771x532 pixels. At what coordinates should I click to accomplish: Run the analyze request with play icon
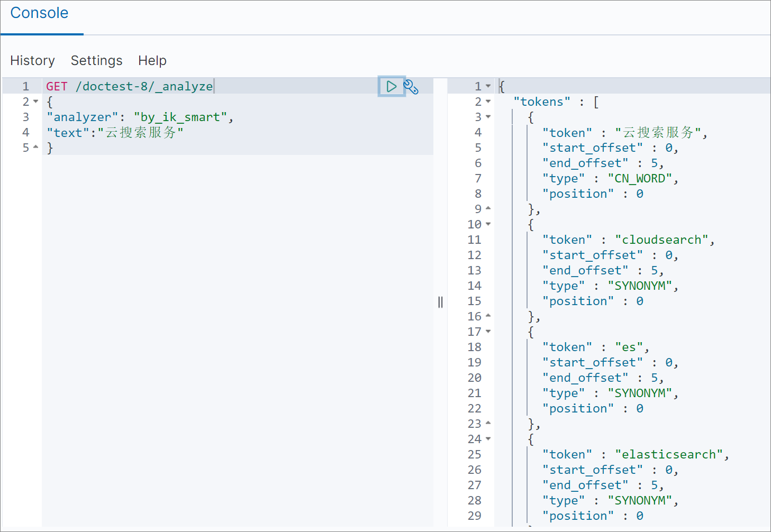[392, 86]
